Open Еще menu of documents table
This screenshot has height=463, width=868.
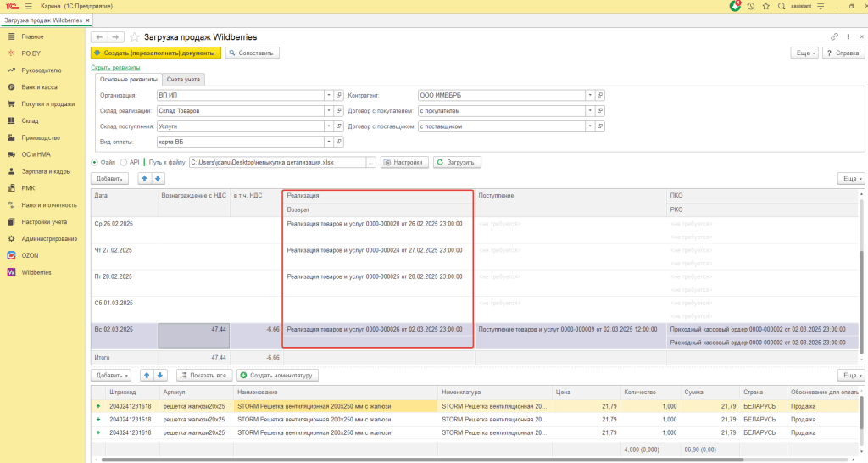[853, 178]
